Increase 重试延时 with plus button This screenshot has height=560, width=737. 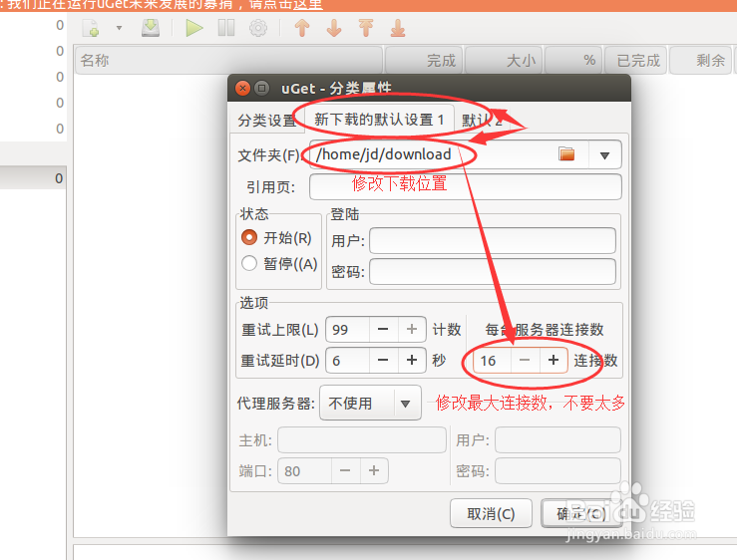[x=412, y=361]
